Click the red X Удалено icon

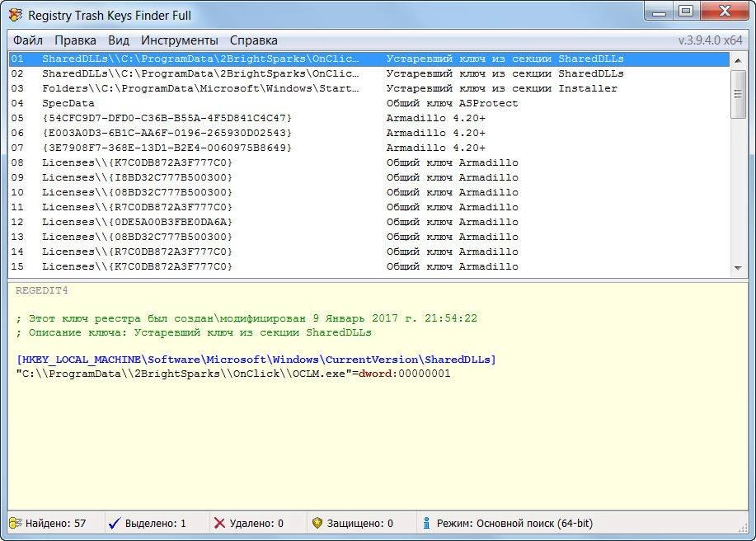[219, 523]
